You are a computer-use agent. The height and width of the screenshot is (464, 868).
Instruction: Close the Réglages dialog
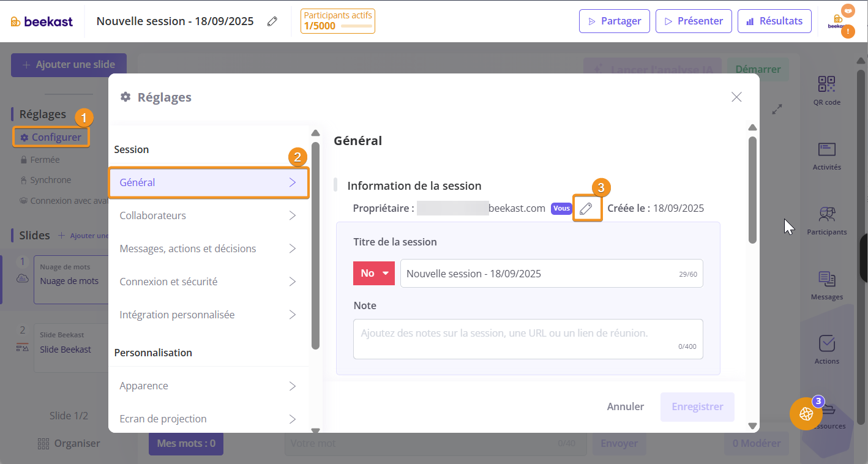[736, 97]
